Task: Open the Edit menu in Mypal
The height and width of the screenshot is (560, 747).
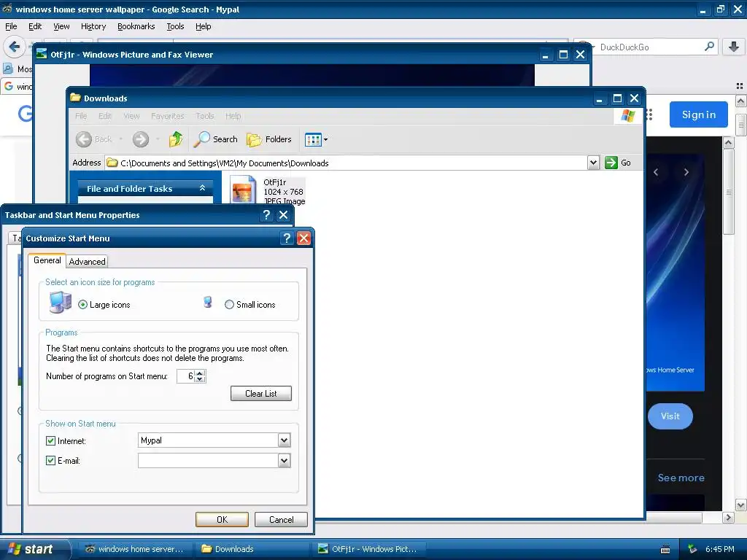Action: pyautogui.click(x=35, y=26)
